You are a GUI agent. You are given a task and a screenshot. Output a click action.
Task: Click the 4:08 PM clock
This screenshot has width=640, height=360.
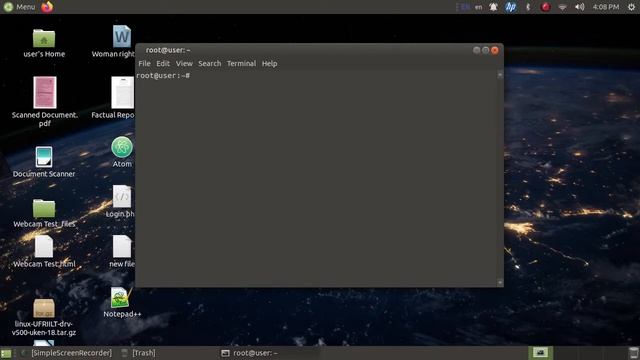pos(606,7)
